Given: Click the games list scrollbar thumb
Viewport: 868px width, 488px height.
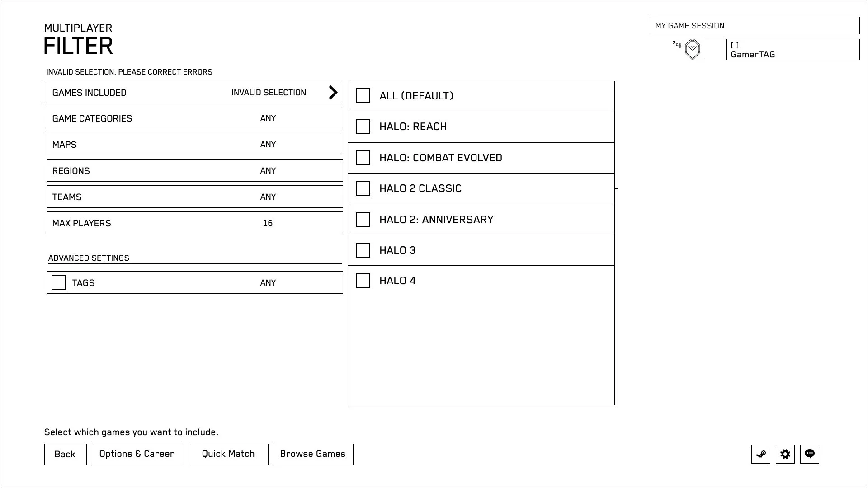Looking at the screenshot, I should pos(616,135).
